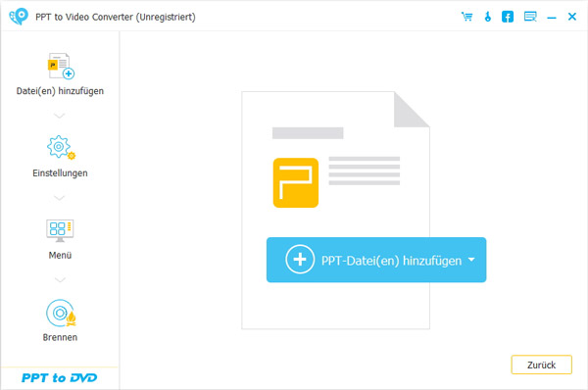Open the shopping cart purchase icon
The image size is (588, 390).
(466, 17)
